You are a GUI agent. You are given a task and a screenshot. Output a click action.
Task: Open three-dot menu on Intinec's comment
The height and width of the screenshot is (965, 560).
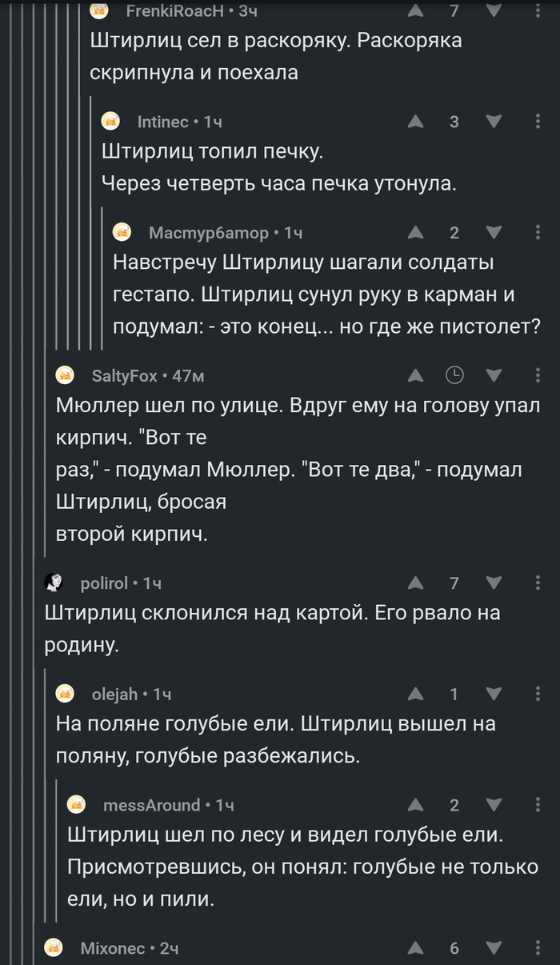coord(538,122)
